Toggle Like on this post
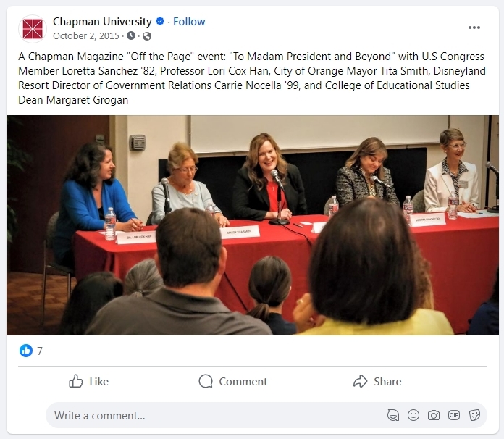Viewport: 504px width, 439px height. click(x=88, y=381)
